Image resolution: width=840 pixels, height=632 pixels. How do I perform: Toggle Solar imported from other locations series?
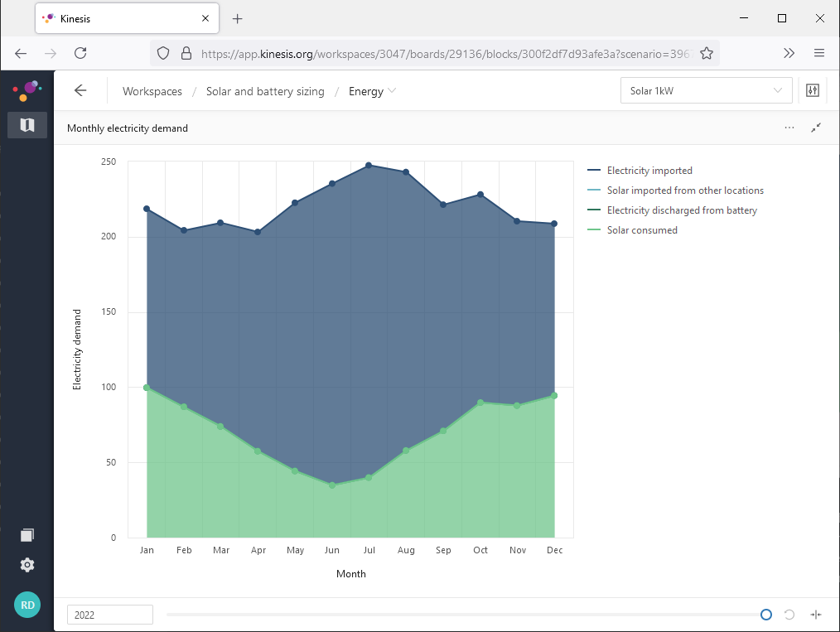tap(675, 191)
